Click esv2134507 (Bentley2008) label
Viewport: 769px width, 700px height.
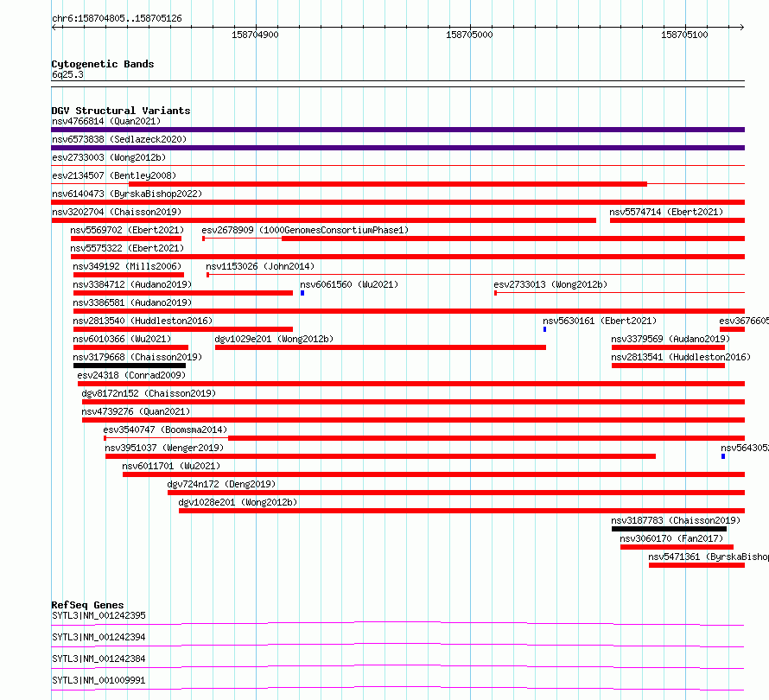coord(114,175)
